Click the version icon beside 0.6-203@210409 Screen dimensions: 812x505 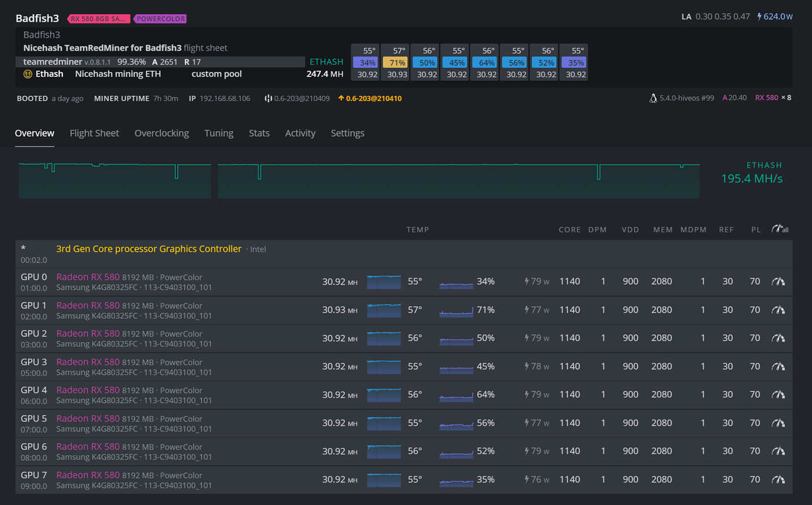pyautogui.click(x=268, y=98)
